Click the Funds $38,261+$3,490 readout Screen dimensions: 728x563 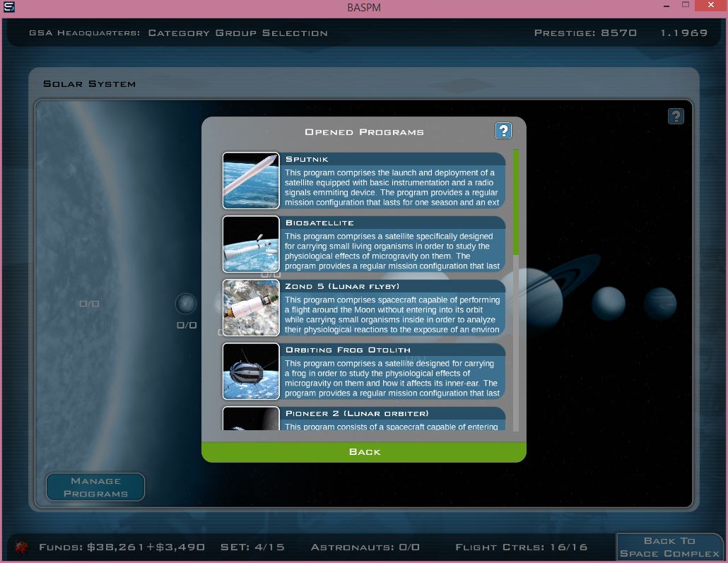(122, 547)
